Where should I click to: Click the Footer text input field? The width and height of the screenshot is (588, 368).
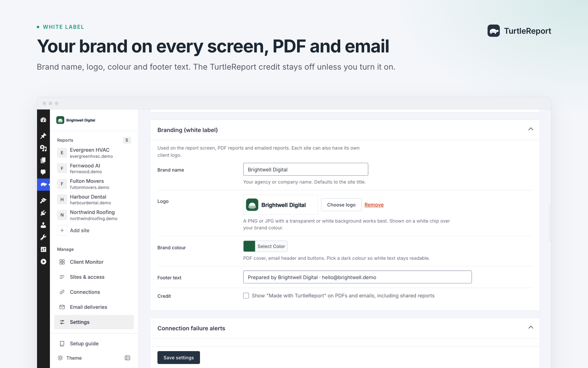pos(357,277)
